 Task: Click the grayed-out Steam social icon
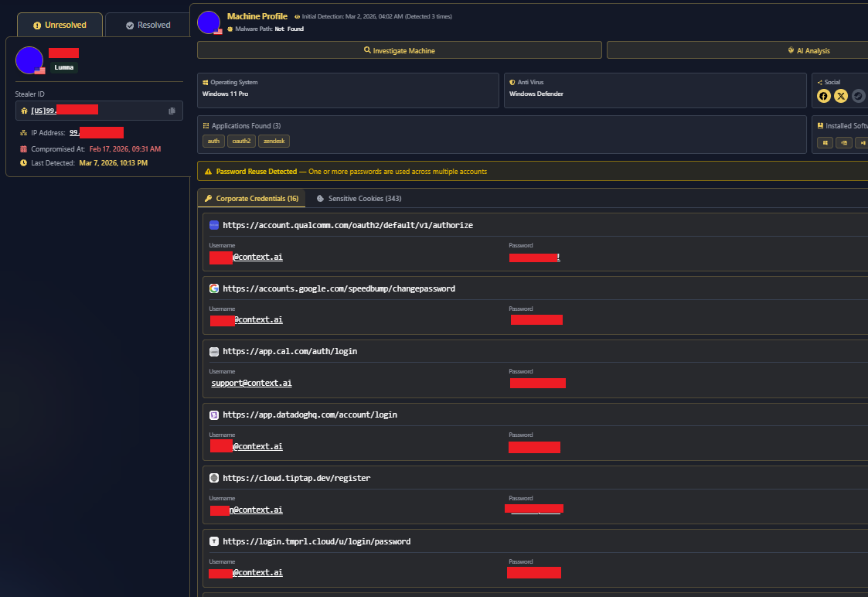click(x=858, y=96)
